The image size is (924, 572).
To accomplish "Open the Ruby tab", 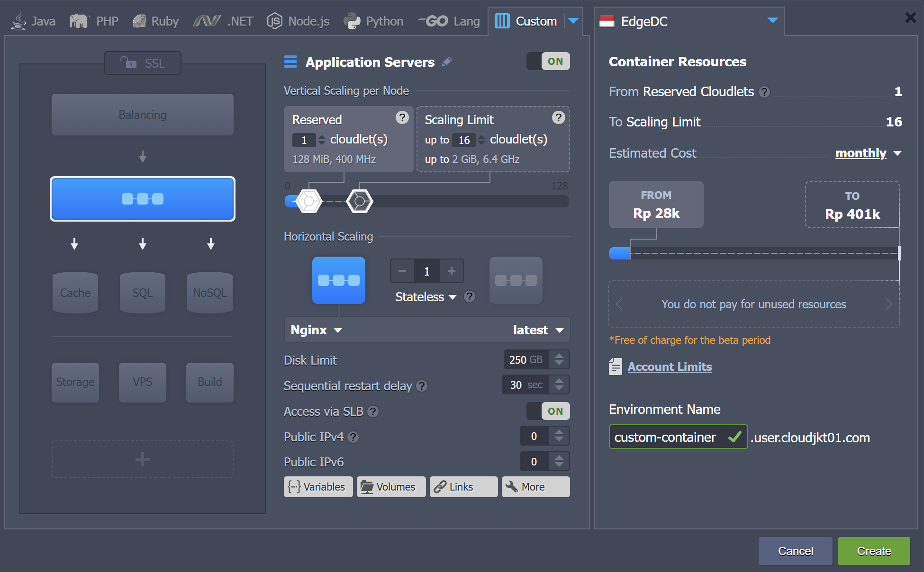I will [155, 21].
